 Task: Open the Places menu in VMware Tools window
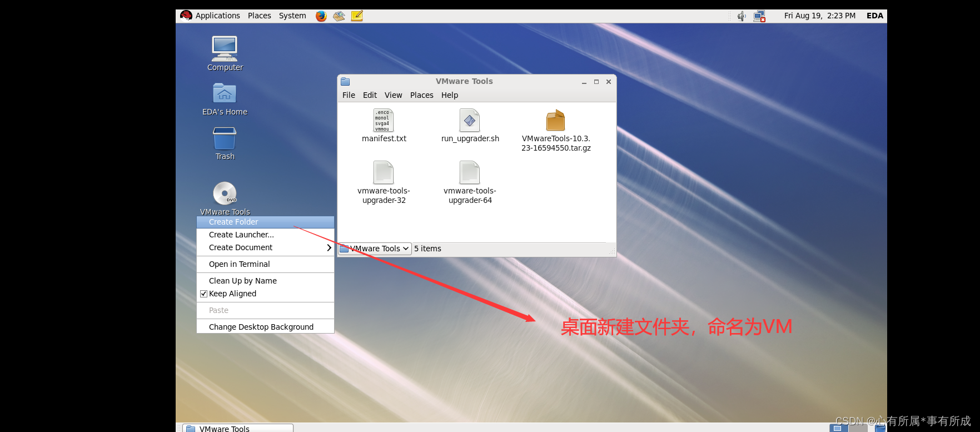421,95
